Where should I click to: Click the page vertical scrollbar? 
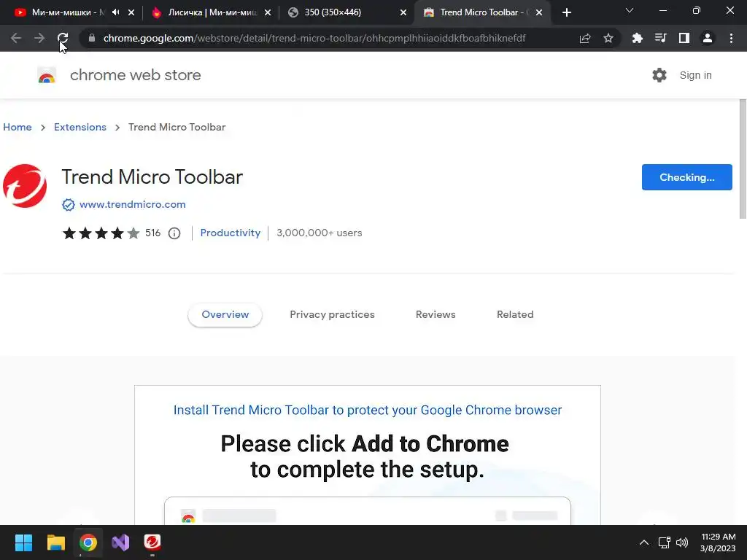(742, 159)
